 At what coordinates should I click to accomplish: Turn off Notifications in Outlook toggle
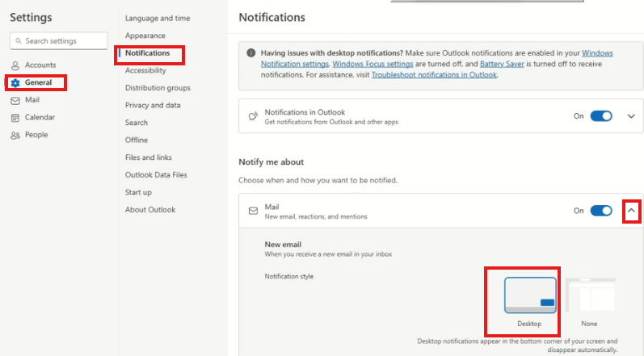(x=601, y=116)
